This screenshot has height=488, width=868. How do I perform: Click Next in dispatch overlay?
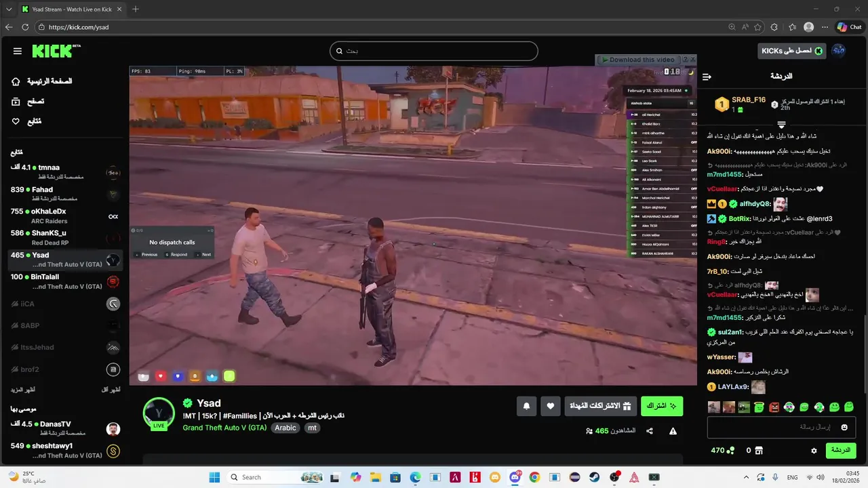tap(204, 255)
